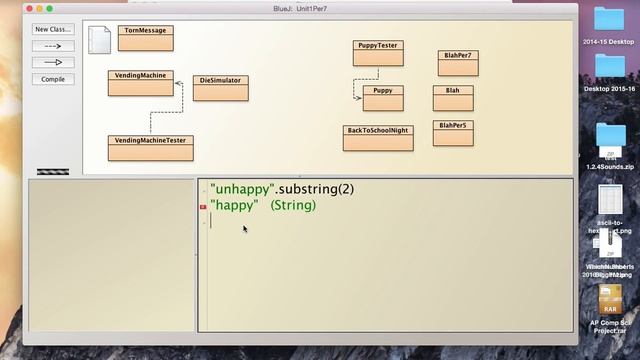
Task: Select the VendingMachine class box
Action: tap(141, 83)
